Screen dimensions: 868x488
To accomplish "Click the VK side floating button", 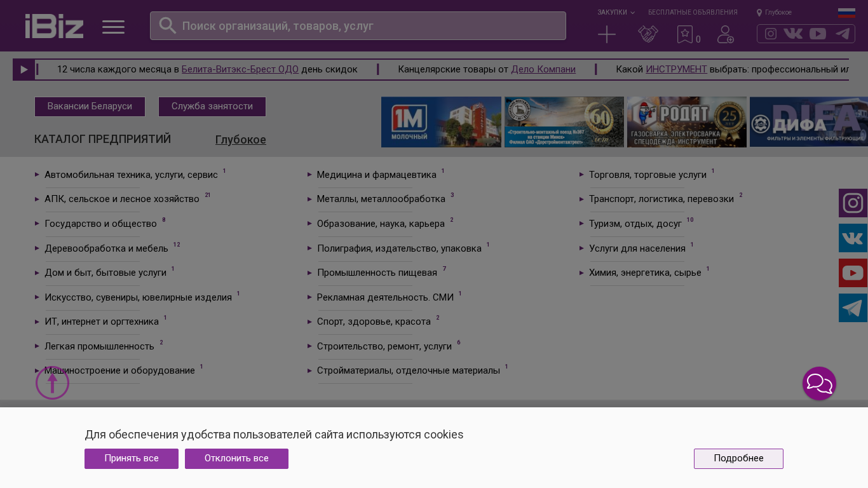I will [853, 238].
